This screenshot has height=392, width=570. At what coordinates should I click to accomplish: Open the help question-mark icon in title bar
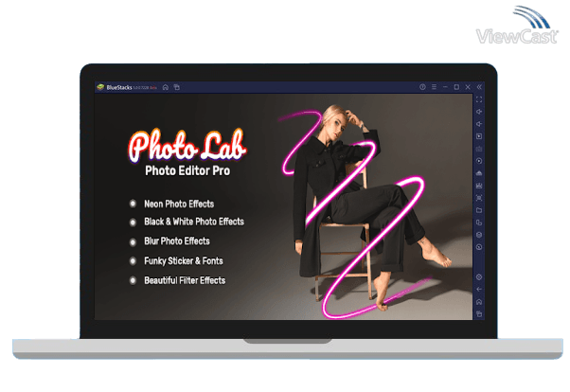(x=422, y=87)
